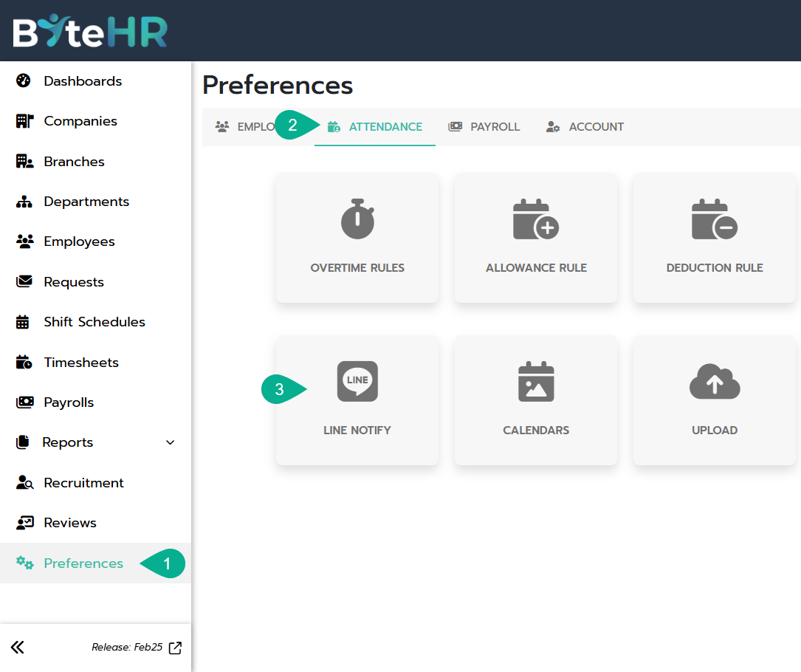Click the ByteHR logo
This screenshot has height=672, width=801.
tap(90, 31)
